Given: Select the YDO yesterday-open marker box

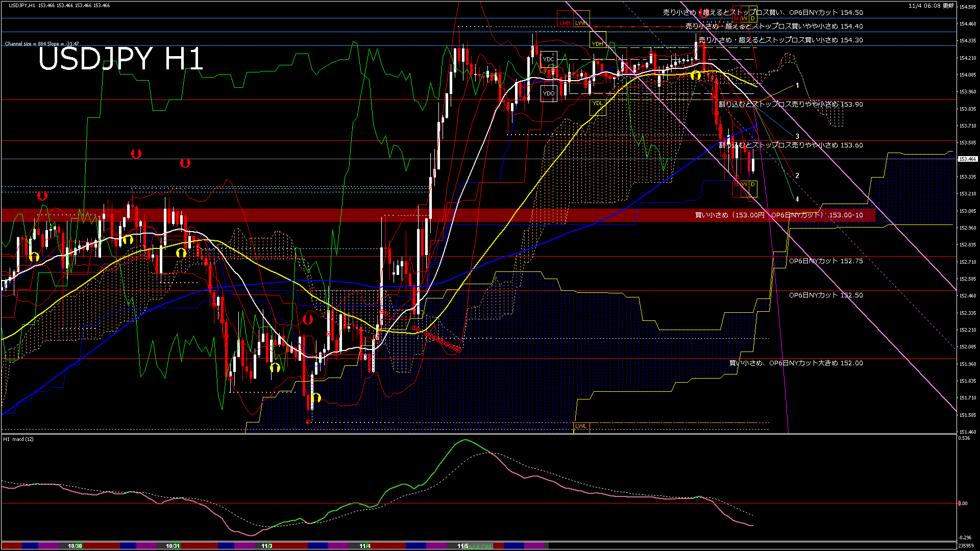Looking at the screenshot, I should pyautogui.click(x=549, y=93).
